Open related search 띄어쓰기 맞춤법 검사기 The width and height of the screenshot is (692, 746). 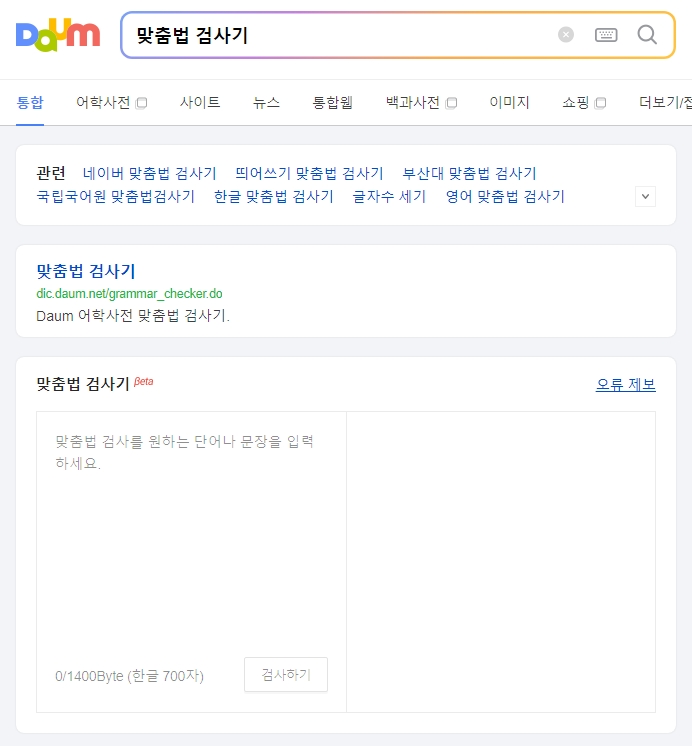(x=309, y=173)
